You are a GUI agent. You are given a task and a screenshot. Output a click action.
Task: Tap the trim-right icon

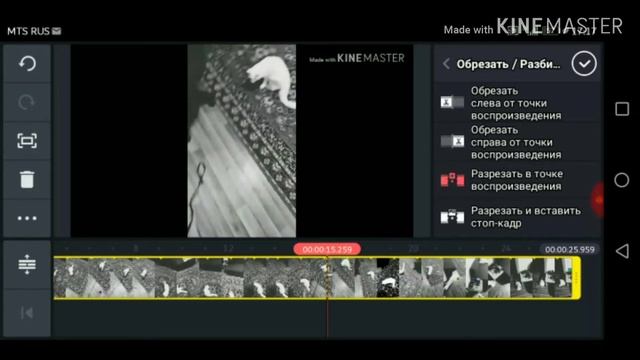pos(452,141)
